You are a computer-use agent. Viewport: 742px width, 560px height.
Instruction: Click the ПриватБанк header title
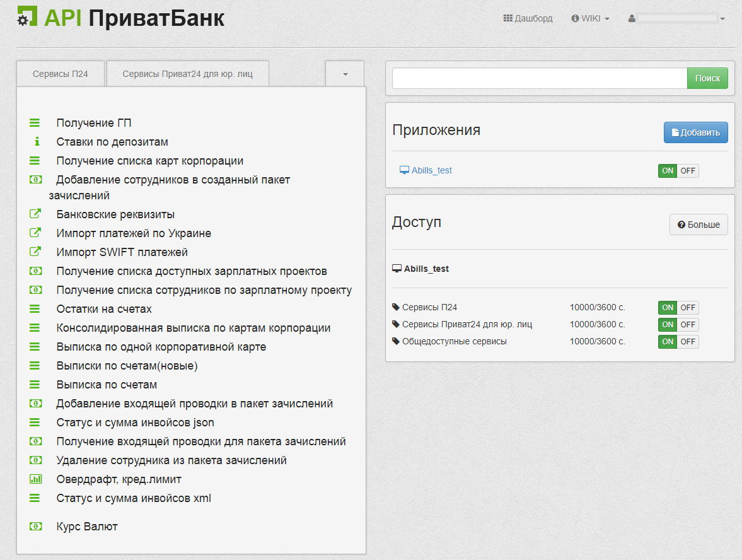pos(156,18)
